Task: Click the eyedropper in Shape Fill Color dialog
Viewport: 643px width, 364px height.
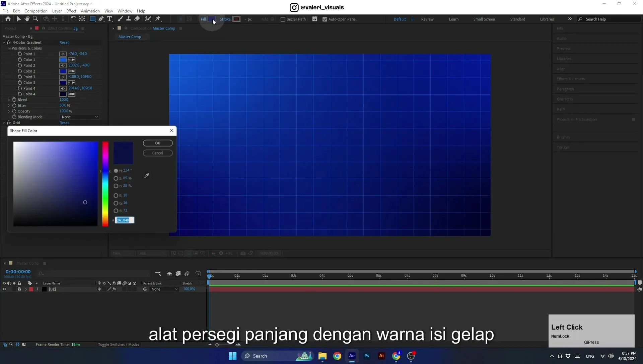Action: click(147, 176)
